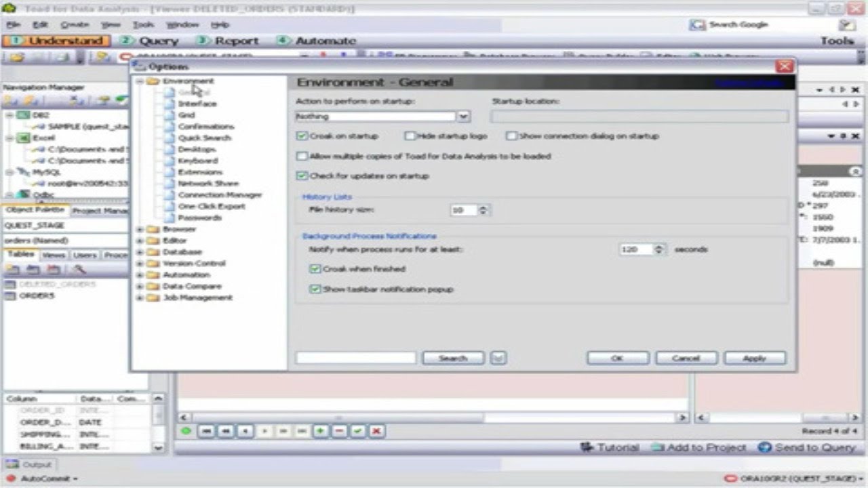The width and height of the screenshot is (868, 488).
Task: Click the red X cancel-edit icon
Action: point(376,431)
